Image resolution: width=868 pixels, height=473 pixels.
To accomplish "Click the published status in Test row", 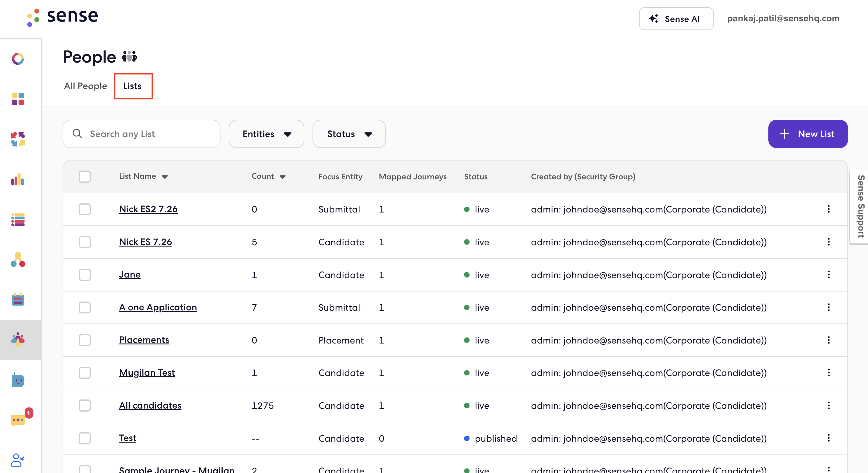I will 490,439.
